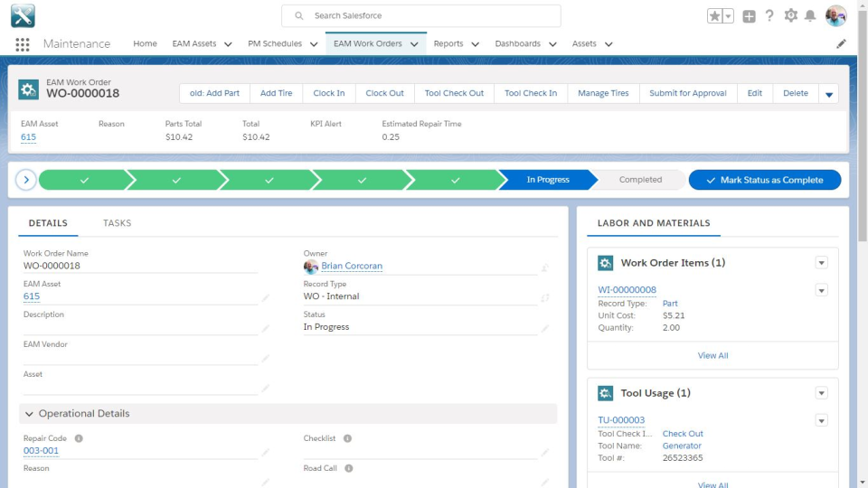Click the Tool Usage gear icon

pyautogui.click(x=605, y=393)
